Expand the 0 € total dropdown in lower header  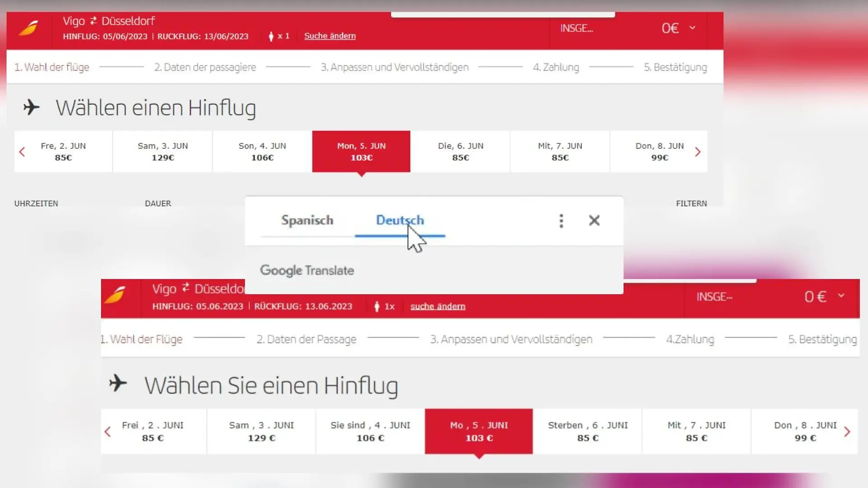tap(841, 296)
